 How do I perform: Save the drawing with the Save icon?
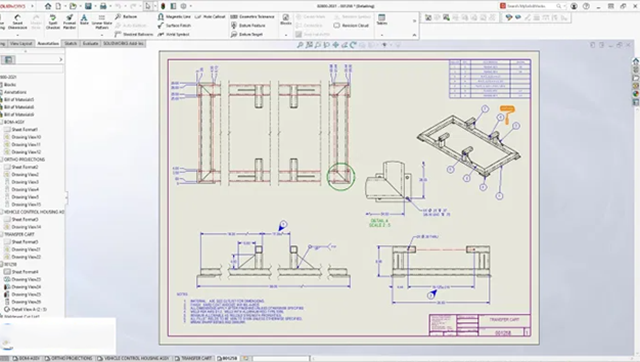[x=88, y=6]
